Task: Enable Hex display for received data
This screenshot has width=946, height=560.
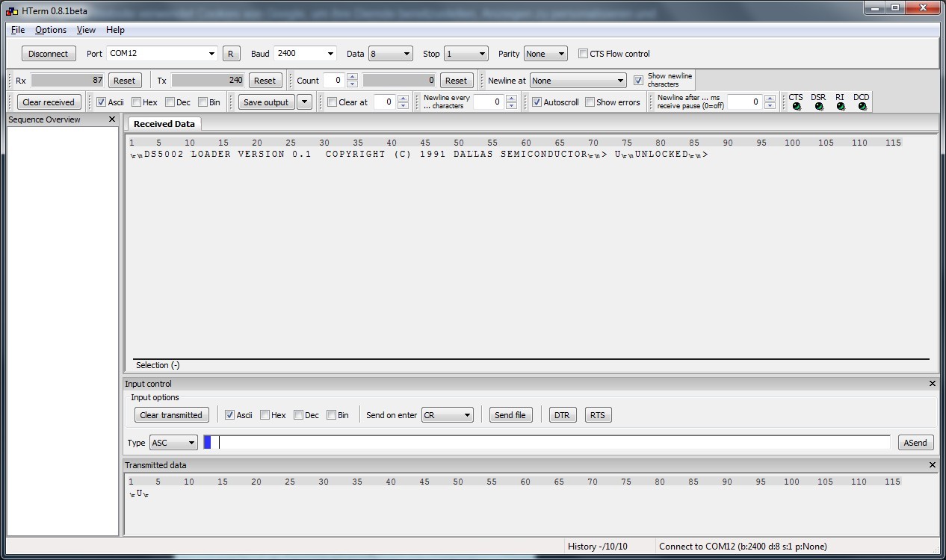Action: click(x=137, y=102)
